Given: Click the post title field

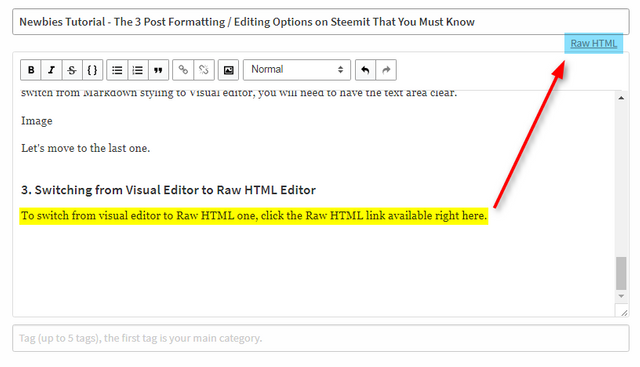Looking at the screenshot, I should (321, 22).
